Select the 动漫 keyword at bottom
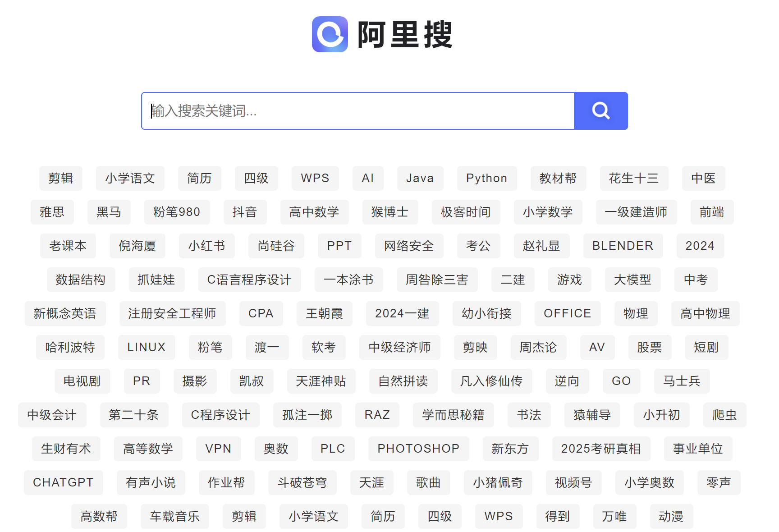 coord(671,516)
